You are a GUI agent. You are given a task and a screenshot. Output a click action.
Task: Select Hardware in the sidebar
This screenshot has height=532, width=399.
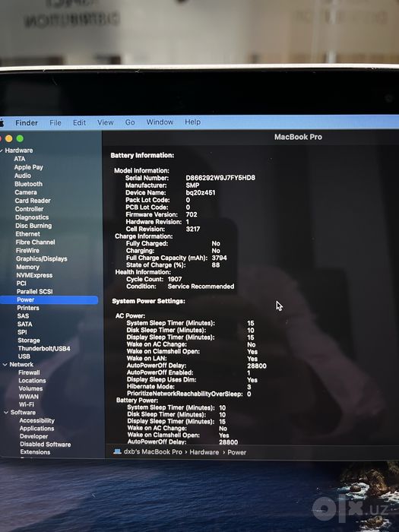pos(19,150)
